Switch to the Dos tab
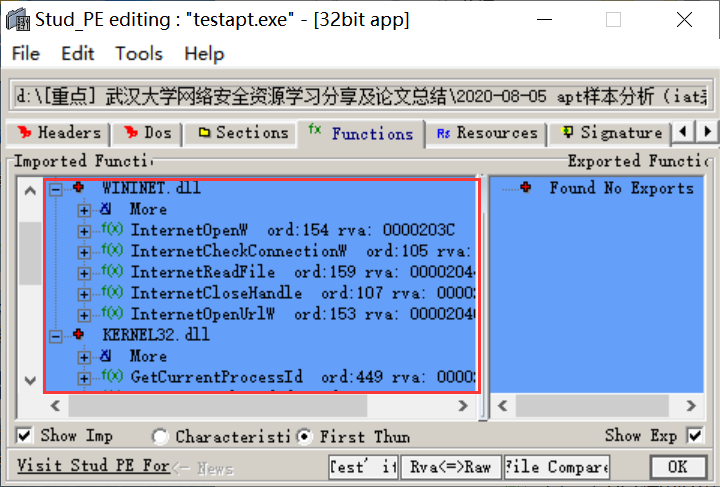The height and width of the screenshot is (487, 720). tap(147, 134)
